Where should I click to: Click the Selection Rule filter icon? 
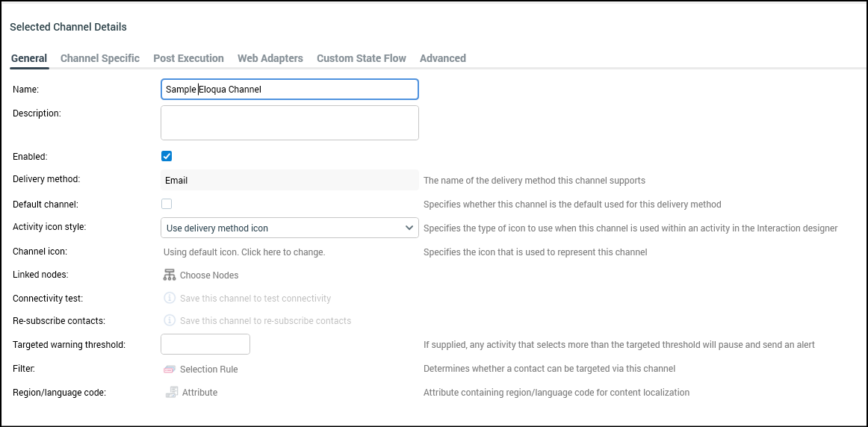(x=169, y=370)
